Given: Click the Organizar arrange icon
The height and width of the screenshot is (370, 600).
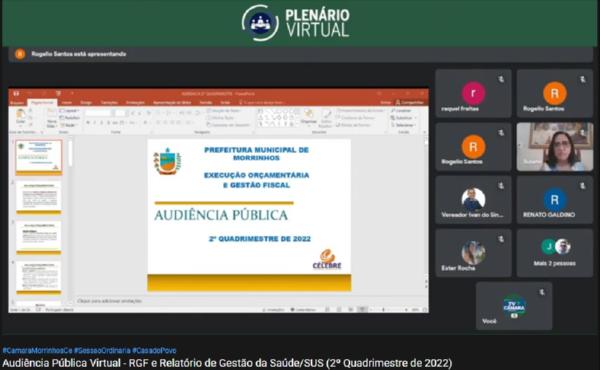Looking at the screenshot, I should click(308, 116).
